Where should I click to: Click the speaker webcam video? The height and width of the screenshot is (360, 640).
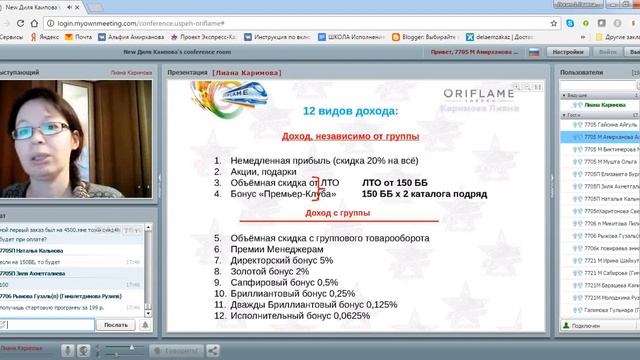click(76, 139)
